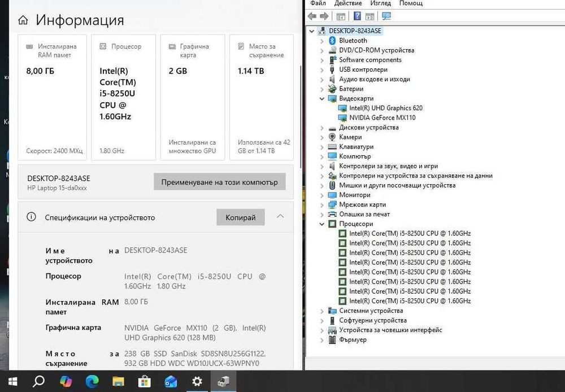The width and height of the screenshot is (565, 392).
Task: Open taskbar Search magnifier
Action: 38,381
